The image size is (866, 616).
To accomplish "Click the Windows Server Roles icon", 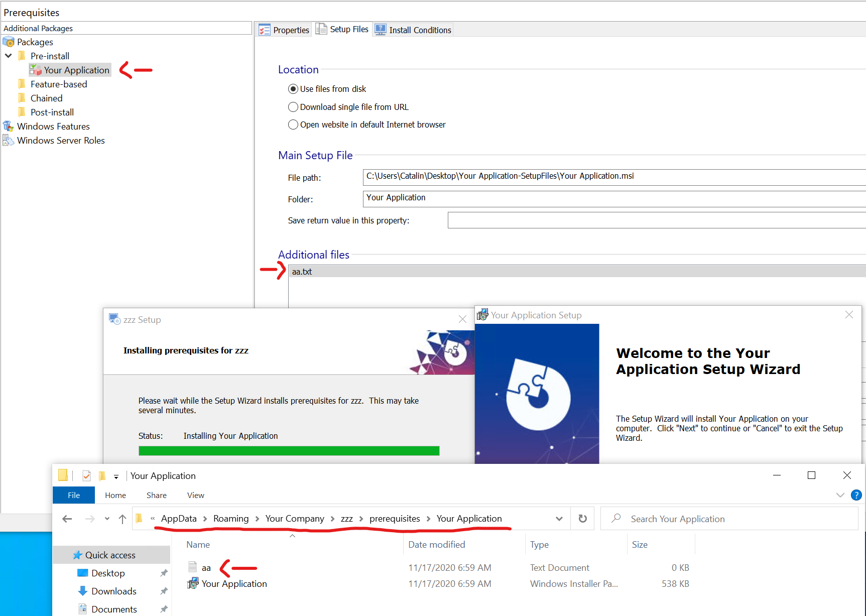I will tap(9, 141).
